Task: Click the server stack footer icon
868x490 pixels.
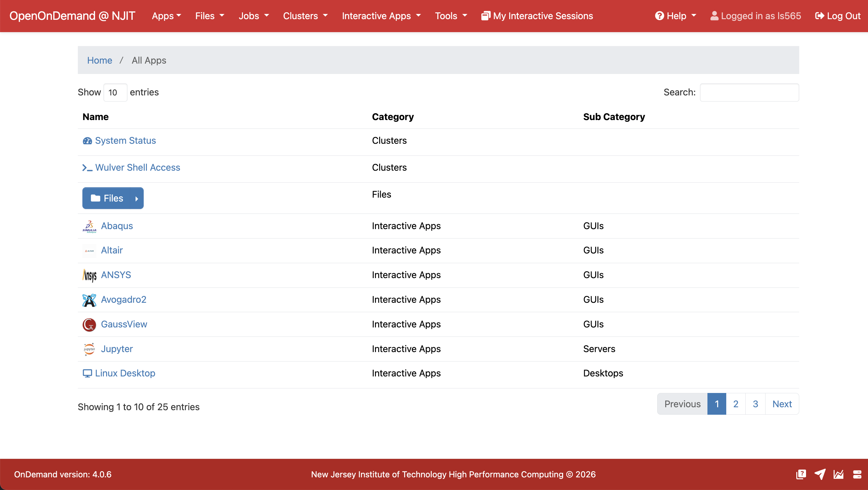Action: (857, 474)
